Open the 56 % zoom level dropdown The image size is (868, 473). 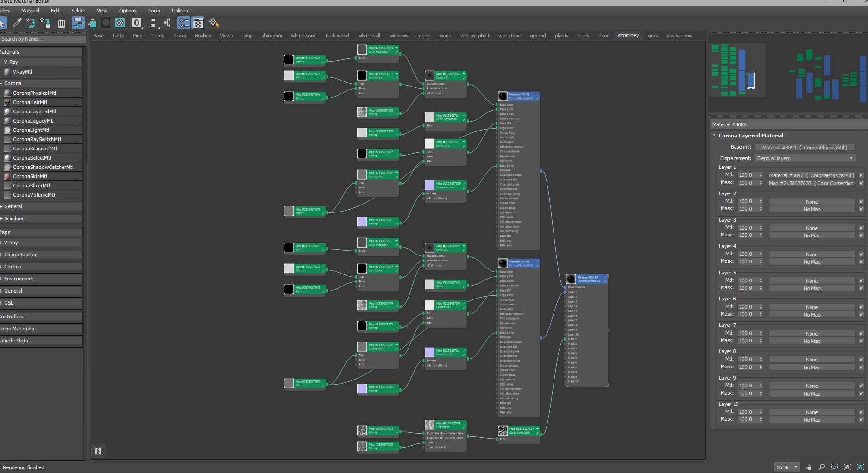[x=787, y=467]
